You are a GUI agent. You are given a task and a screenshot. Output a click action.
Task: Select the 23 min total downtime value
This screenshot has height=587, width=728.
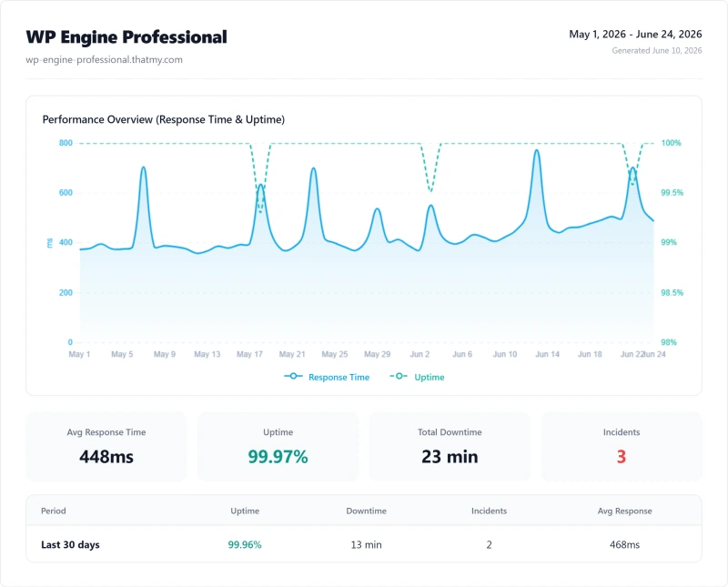(450, 457)
